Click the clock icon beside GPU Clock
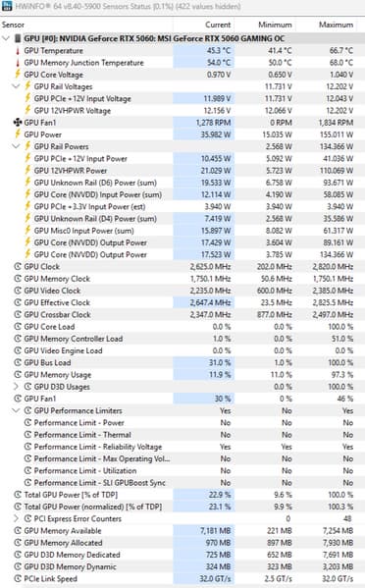365x588 pixels. 18,267
